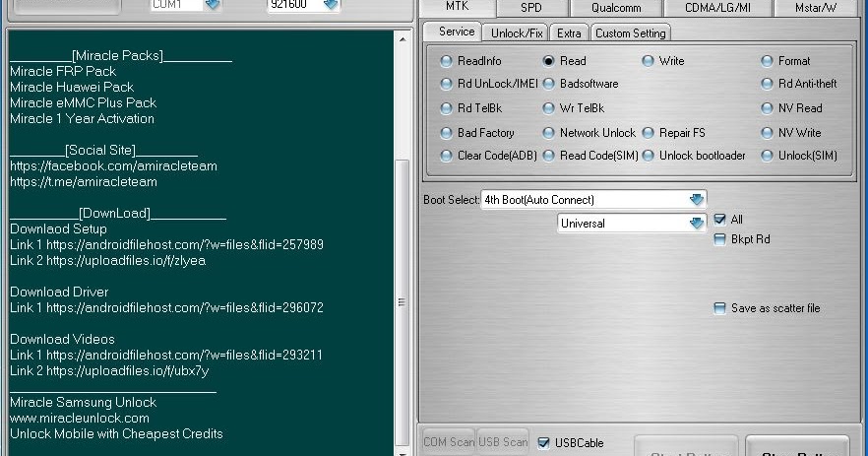Click the log panel scrollbar thumb

[403, 302]
